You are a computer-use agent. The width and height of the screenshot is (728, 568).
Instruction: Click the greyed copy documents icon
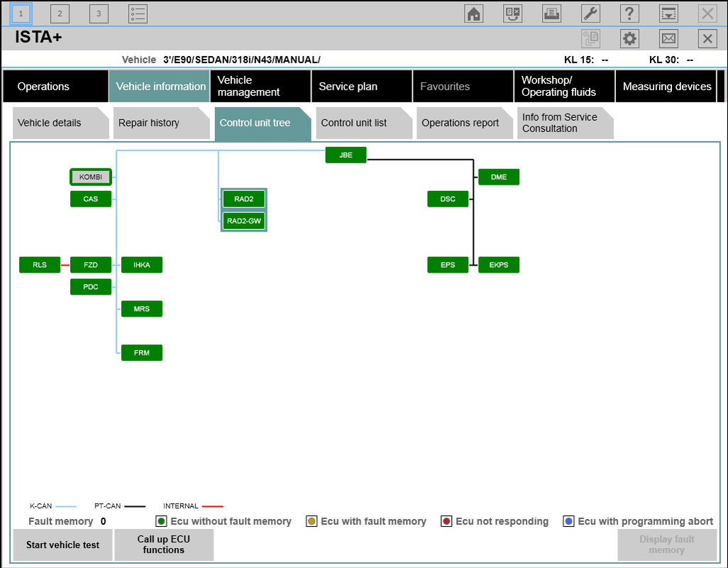point(590,38)
